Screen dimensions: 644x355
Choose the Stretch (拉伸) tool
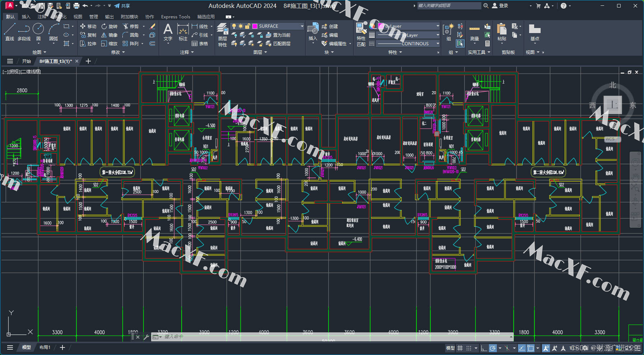[88, 43]
